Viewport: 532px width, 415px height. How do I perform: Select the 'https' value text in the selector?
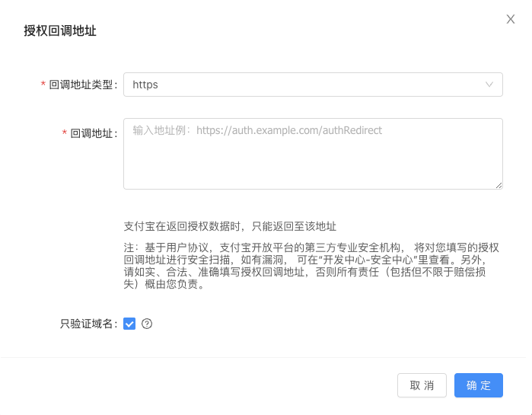coord(145,85)
